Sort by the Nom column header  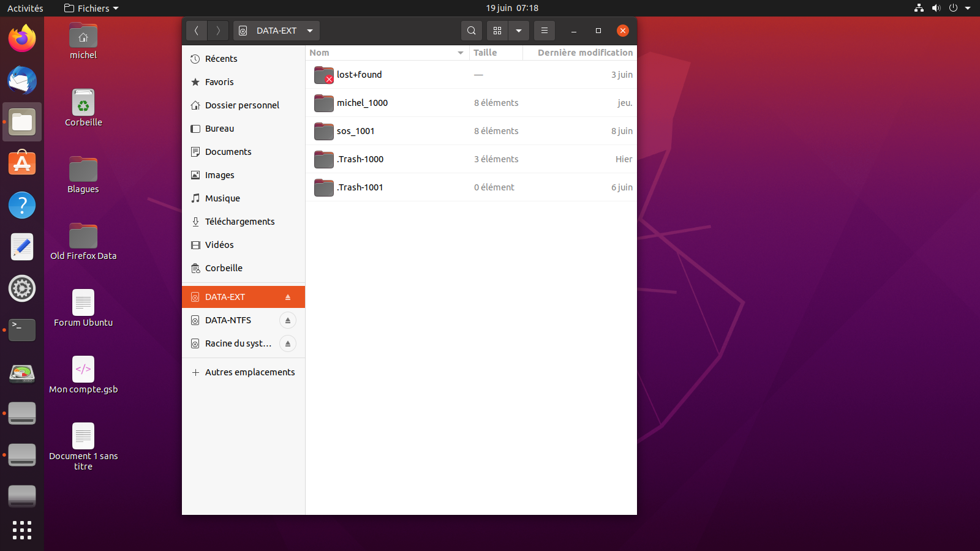pyautogui.click(x=387, y=53)
